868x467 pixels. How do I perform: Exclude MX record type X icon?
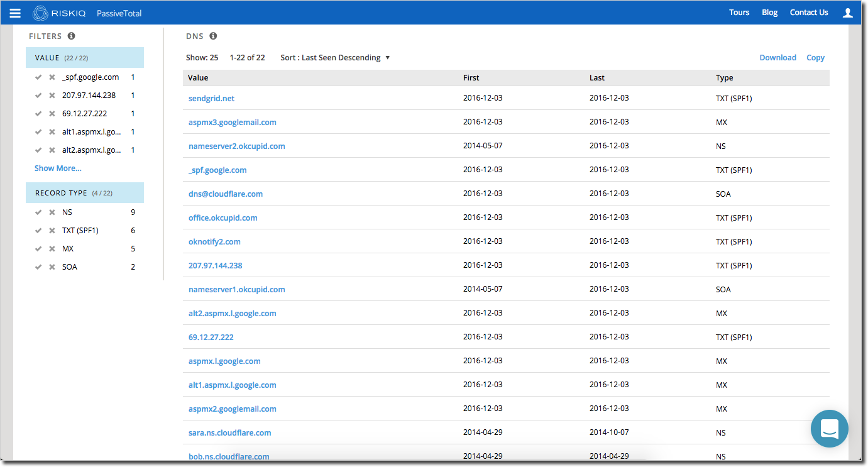point(52,249)
